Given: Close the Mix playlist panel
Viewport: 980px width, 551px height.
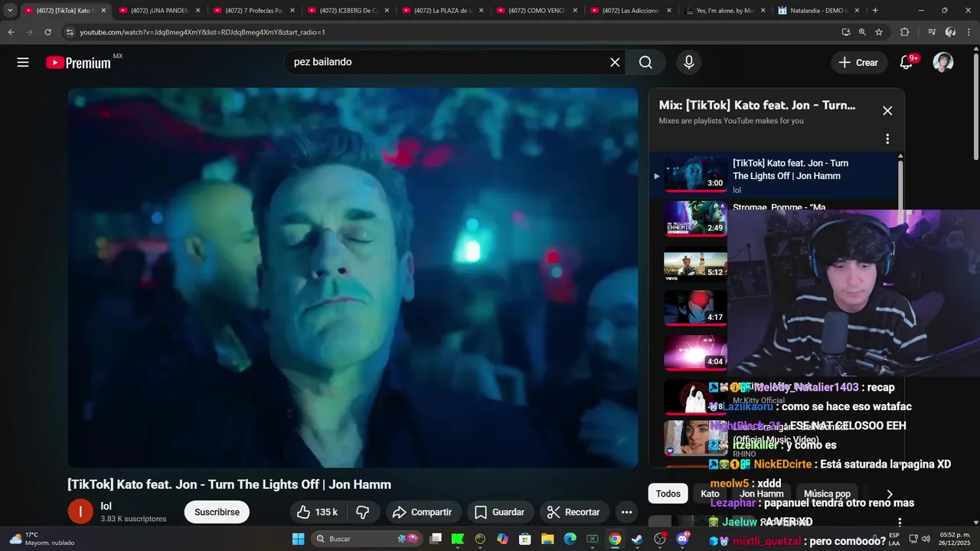Looking at the screenshot, I should (x=887, y=111).
